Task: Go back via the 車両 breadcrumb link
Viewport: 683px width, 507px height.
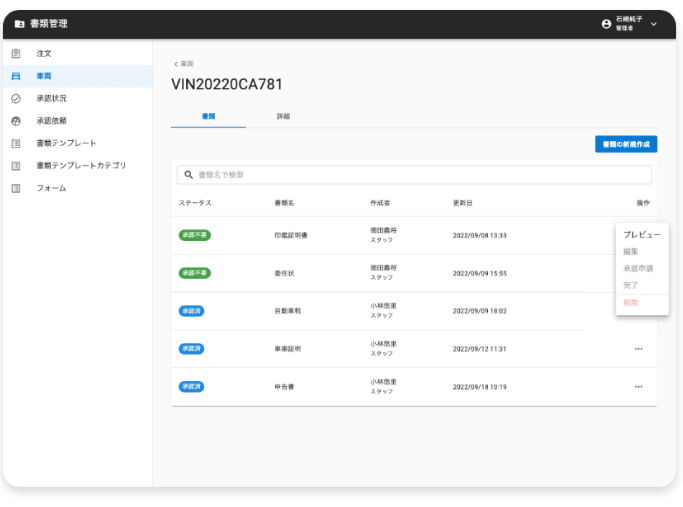Action: click(184, 64)
